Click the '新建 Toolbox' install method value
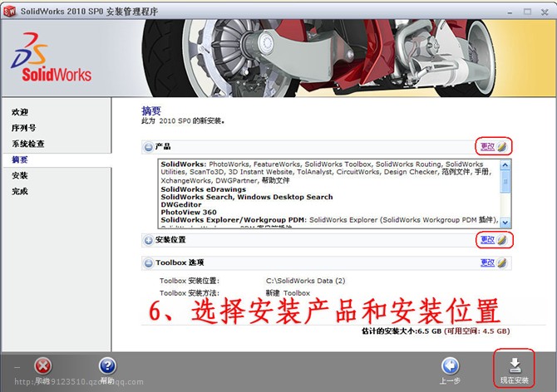Image resolution: width=557 pixels, height=392 pixels. click(x=288, y=293)
